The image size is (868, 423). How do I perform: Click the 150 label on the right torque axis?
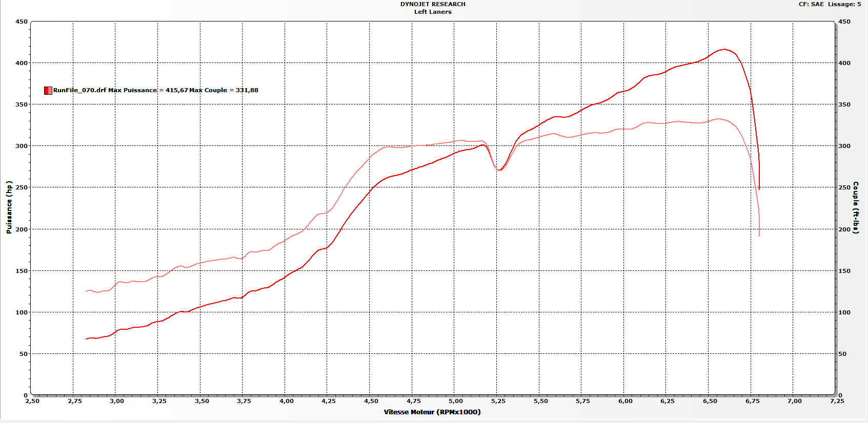(x=844, y=271)
